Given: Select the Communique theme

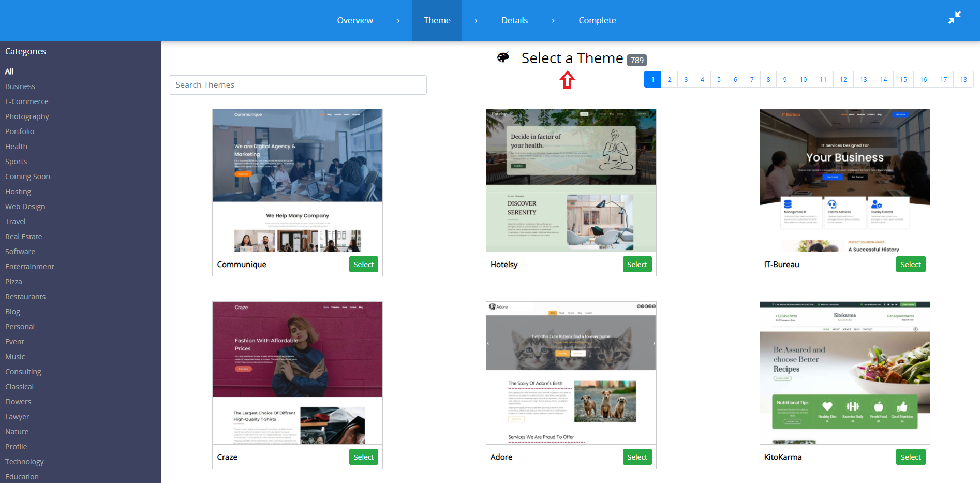Looking at the screenshot, I should (x=363, y=265).
